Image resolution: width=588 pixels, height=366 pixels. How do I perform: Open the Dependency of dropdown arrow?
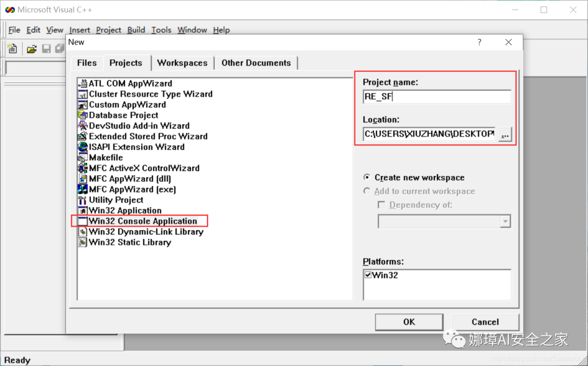(x=505, y=221)
